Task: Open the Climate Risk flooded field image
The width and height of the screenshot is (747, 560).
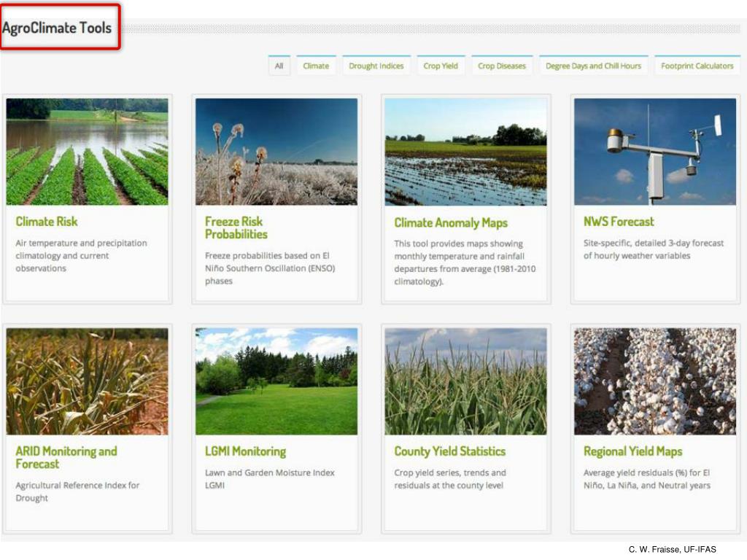Action: 88,152
